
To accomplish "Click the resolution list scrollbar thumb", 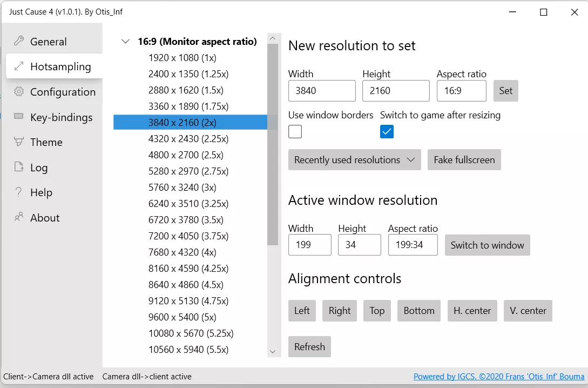I will [x=273, y=144].
